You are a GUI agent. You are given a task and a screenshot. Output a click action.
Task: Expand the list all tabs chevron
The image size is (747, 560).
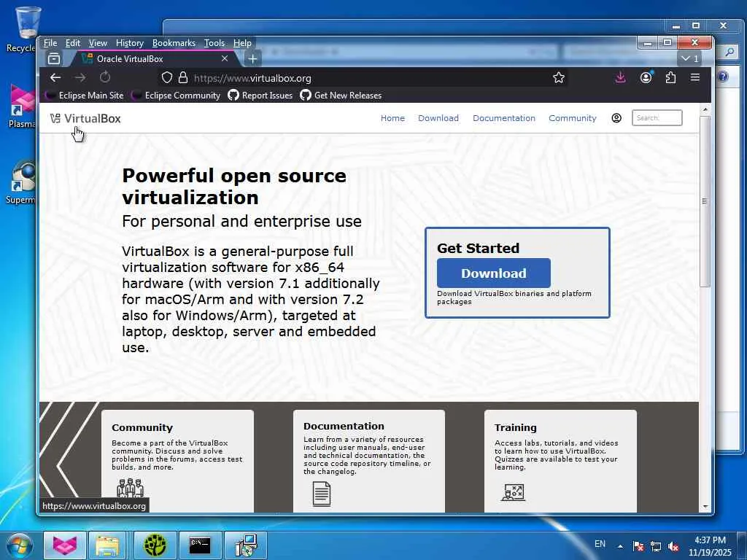coord(690,58)
